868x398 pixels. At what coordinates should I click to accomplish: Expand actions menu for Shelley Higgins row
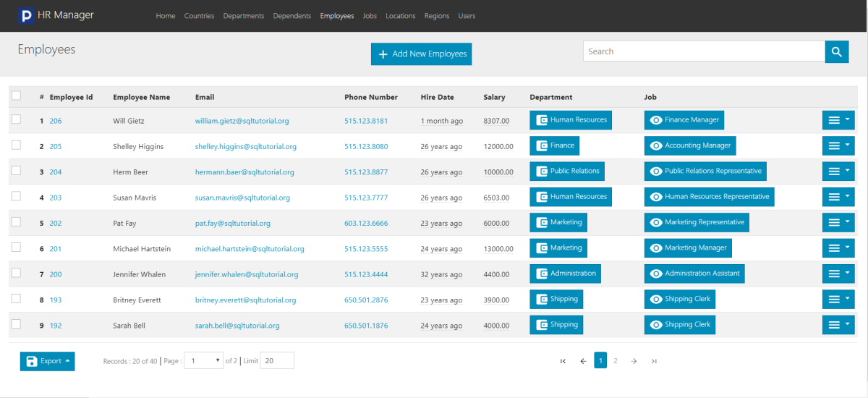point(838,145)
